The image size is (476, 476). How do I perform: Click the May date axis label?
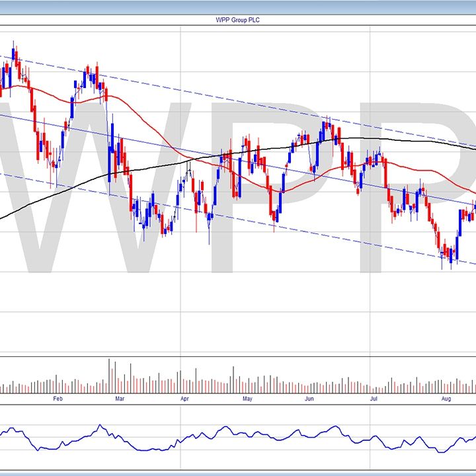click(248, 399)
